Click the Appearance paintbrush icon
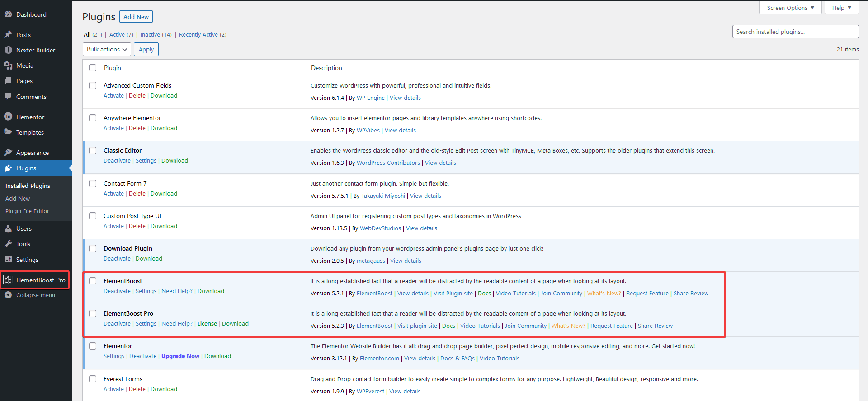The image size is (868, 401). [x=8, y=153]
